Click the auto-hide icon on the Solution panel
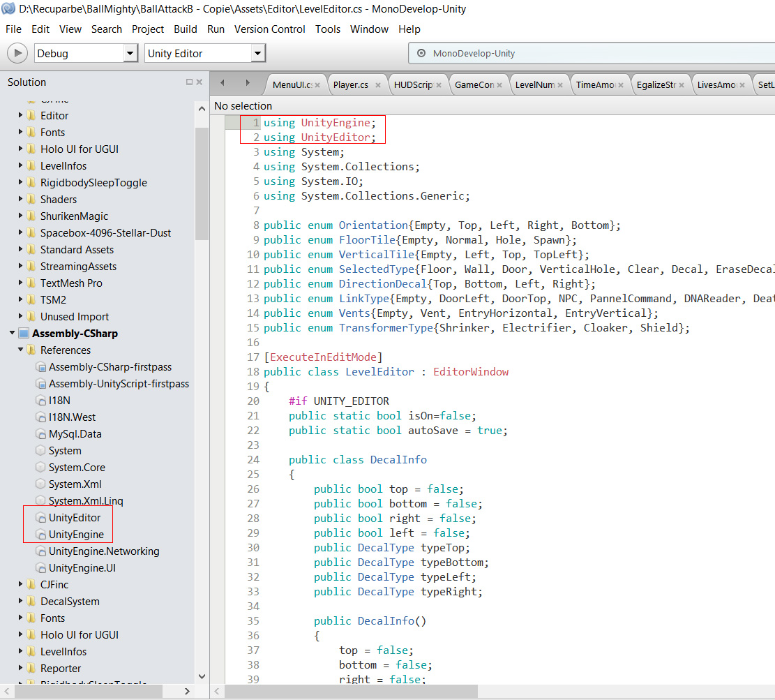 click(x=190, y=82)
